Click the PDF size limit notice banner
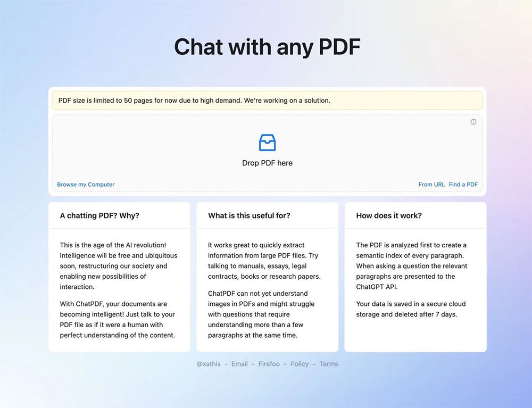 click(x=268, y=101)
